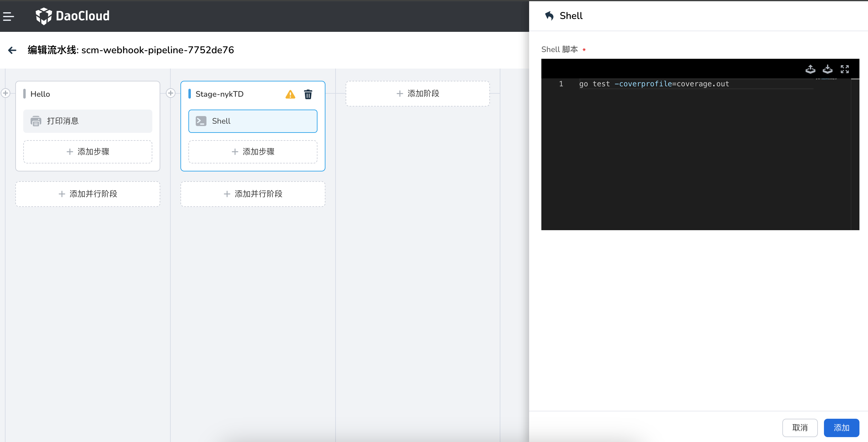Click the return arrow beside Shell title
The image size is (868, 442).
pyautogui.click(x=549, y=16)
